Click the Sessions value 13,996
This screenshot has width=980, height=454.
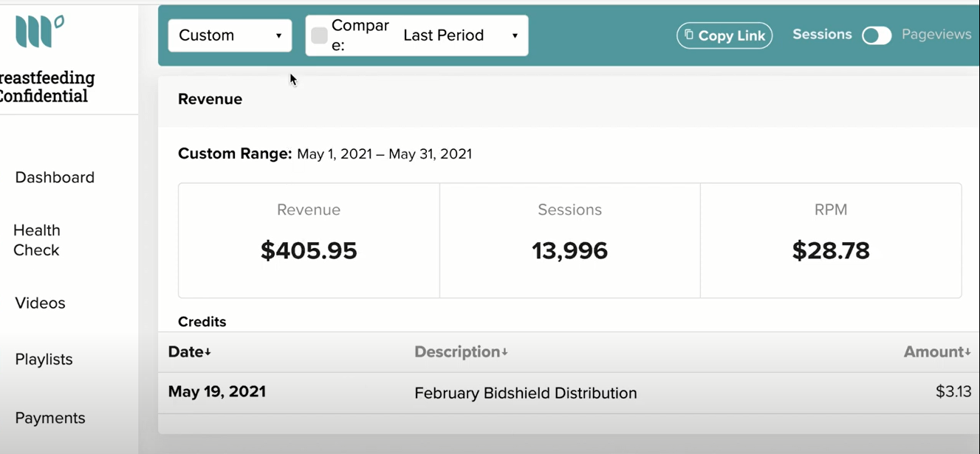[569, 251]
